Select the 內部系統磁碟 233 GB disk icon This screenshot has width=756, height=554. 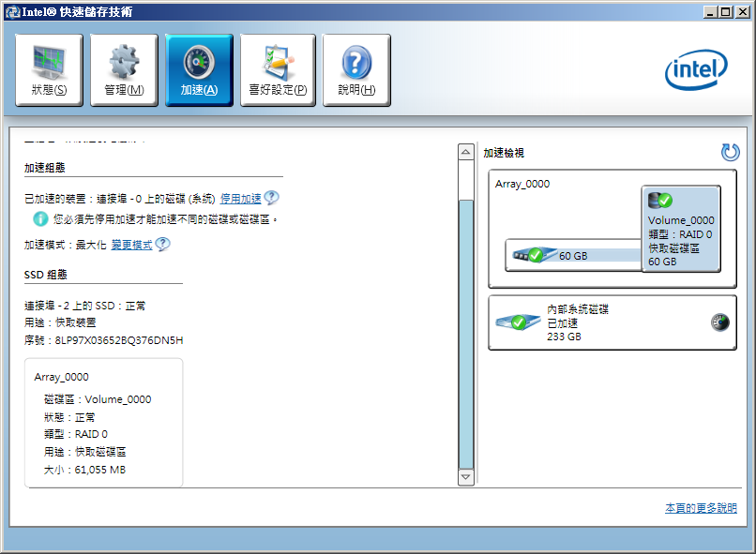[x=519, y=322]
